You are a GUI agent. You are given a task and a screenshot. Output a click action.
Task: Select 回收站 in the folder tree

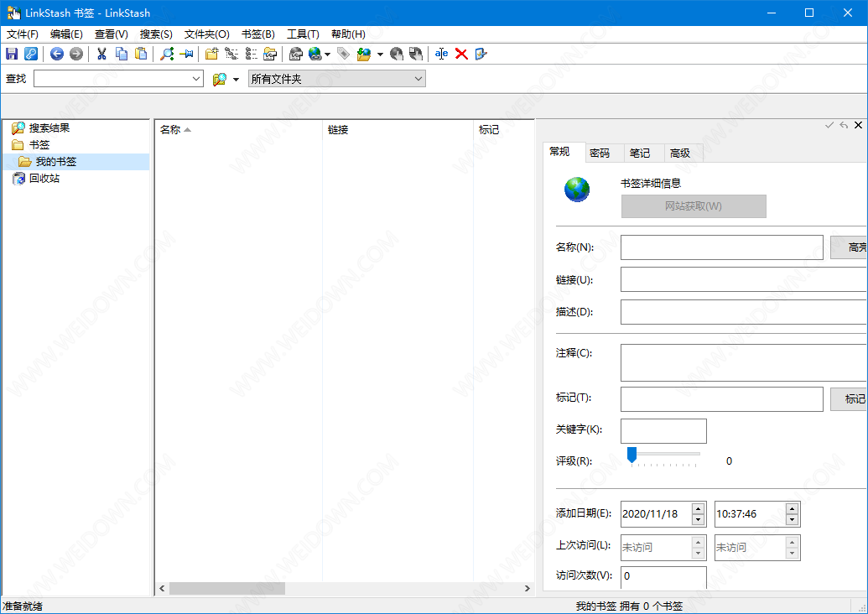44,179
